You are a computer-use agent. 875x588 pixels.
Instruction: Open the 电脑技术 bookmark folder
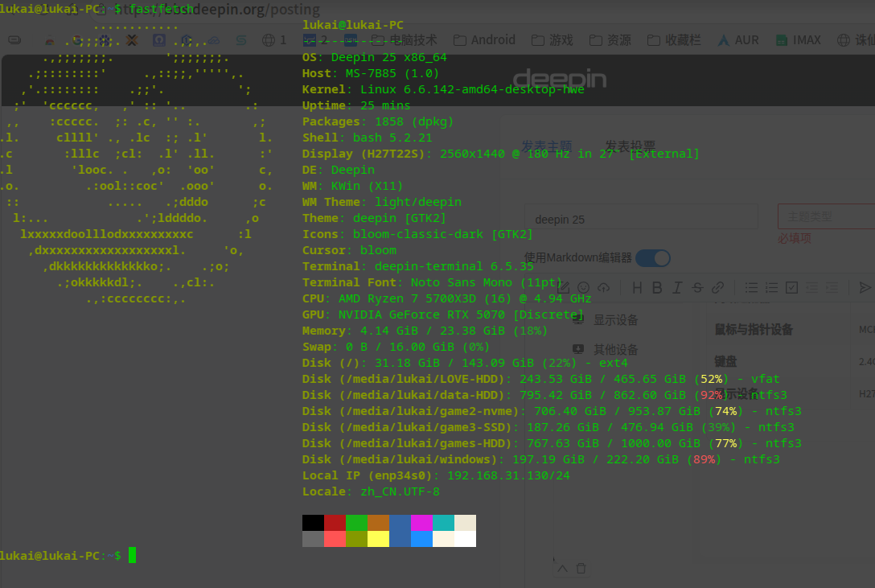404,40
